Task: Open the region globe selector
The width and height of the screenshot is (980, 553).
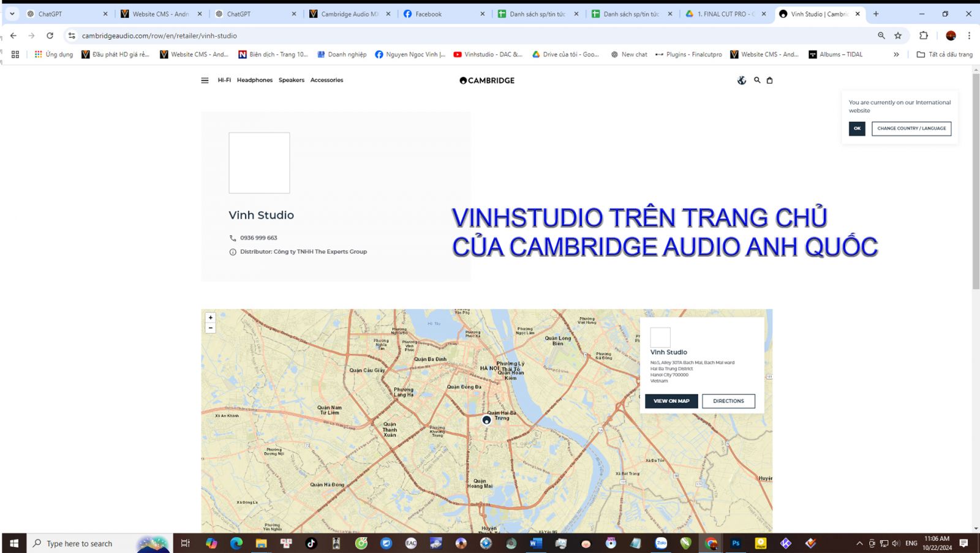Action: 742,80
